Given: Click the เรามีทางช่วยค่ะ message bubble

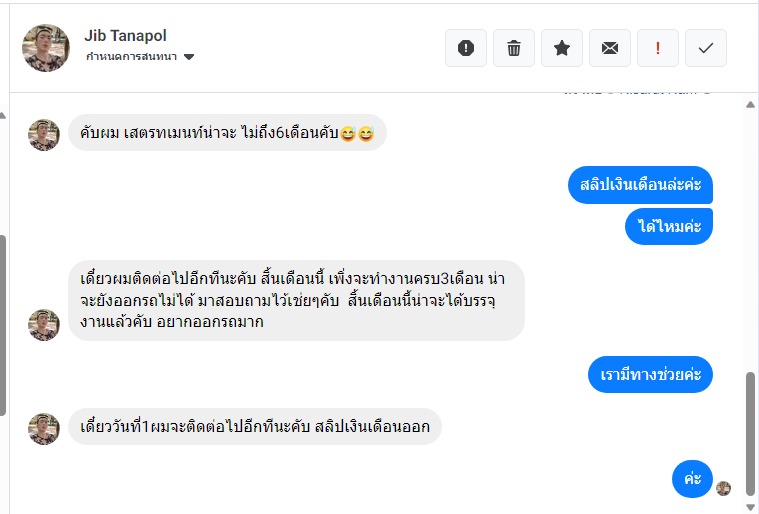Looking at the screenshot, I should 650,375.
